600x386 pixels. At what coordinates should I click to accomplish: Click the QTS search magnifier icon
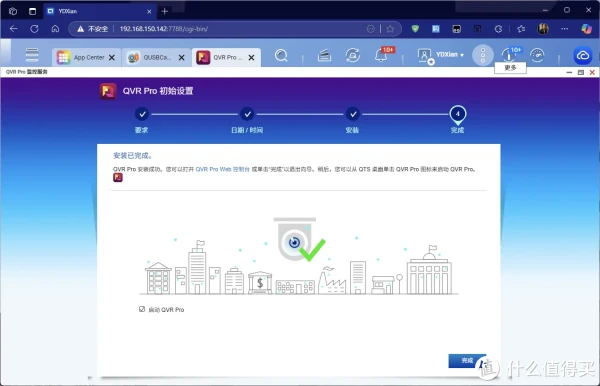281,56
